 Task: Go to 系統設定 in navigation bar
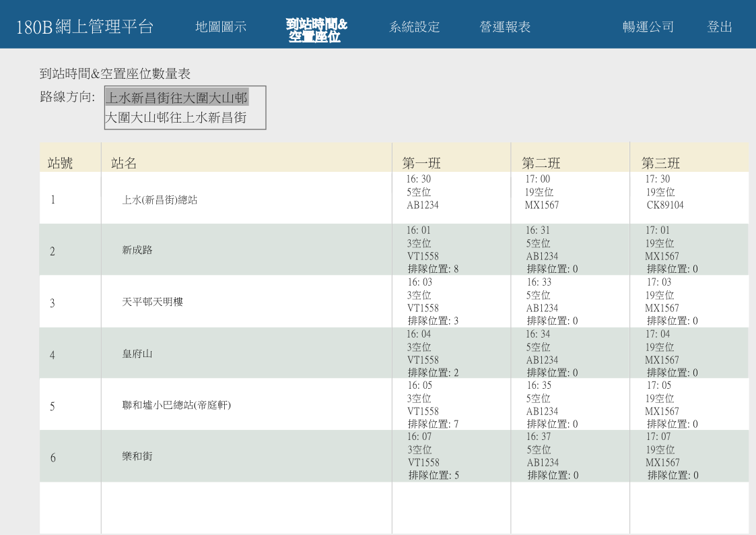(414, 27)
